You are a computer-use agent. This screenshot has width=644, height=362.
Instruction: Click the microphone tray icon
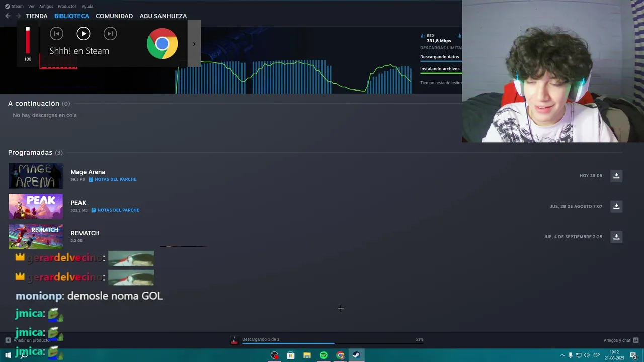tap(571, 355)
